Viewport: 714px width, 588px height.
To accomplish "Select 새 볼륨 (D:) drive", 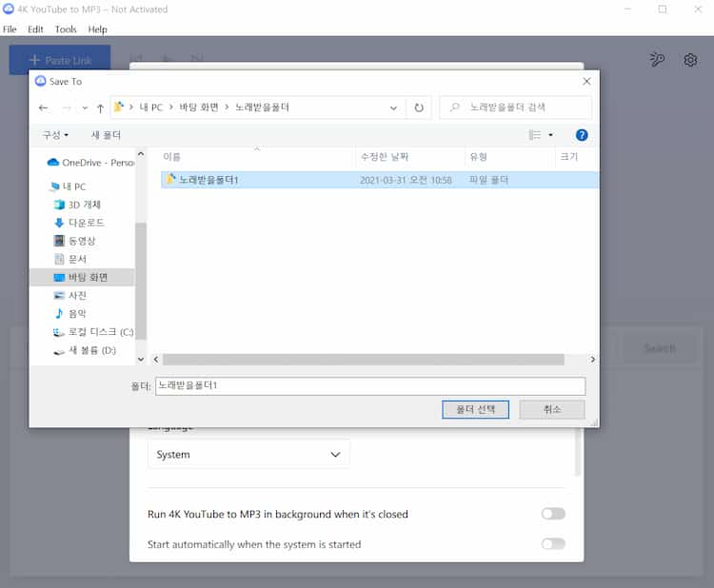I will (85, 350).
